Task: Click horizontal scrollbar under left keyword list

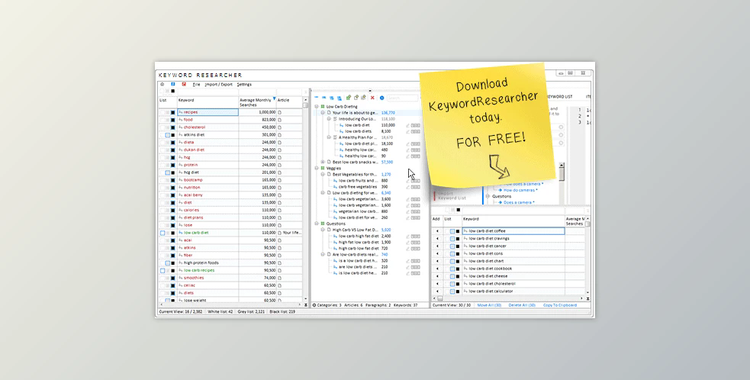Action: 231,305
